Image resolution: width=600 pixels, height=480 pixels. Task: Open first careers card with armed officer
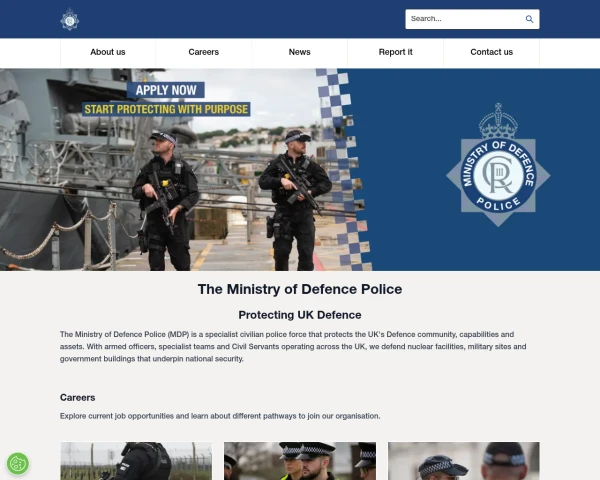(x=136, y=461)
